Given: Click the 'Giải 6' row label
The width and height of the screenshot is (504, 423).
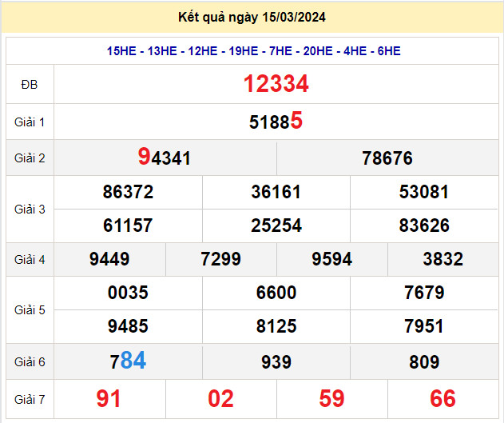Looking at the screenshot, I should (30, 362).
